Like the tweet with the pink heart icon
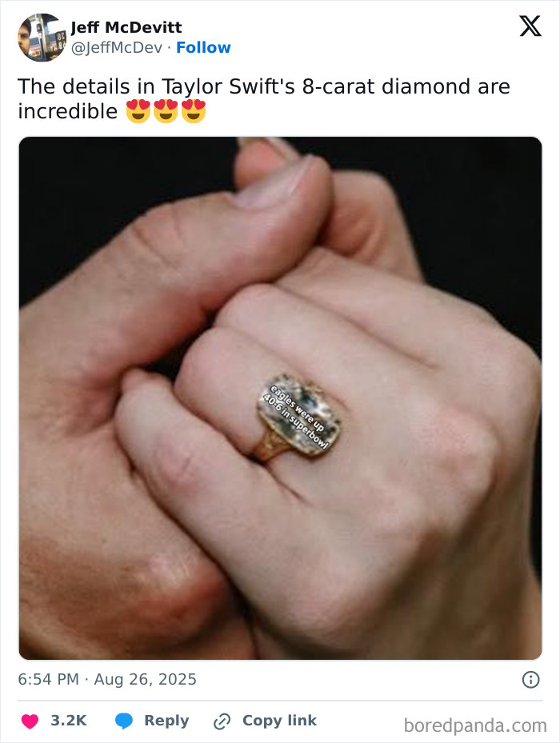 pos(30,721)
